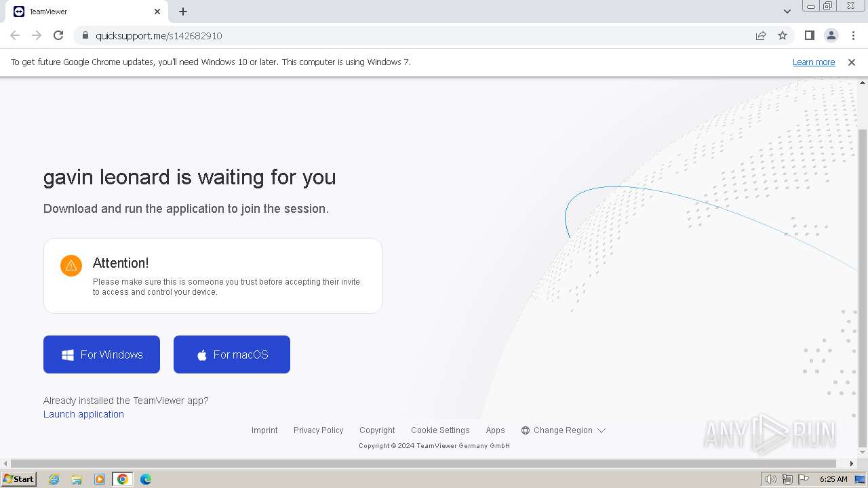Open the Copyright footer link
Image resolution: width=868 pixels, height=488 pixels.
(377, 430)
